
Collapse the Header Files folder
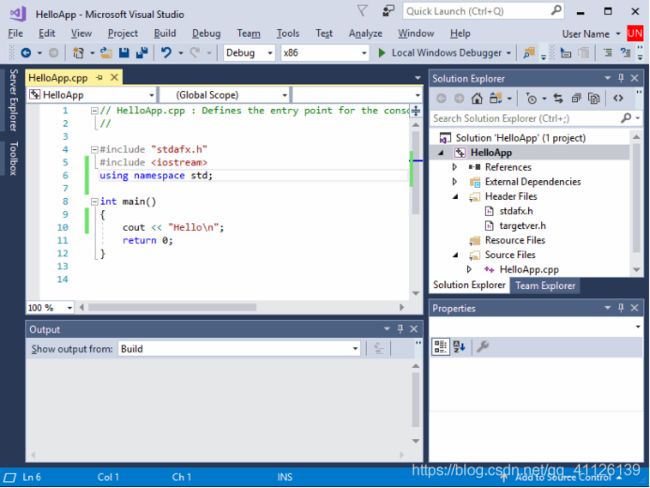pos(455,197)
